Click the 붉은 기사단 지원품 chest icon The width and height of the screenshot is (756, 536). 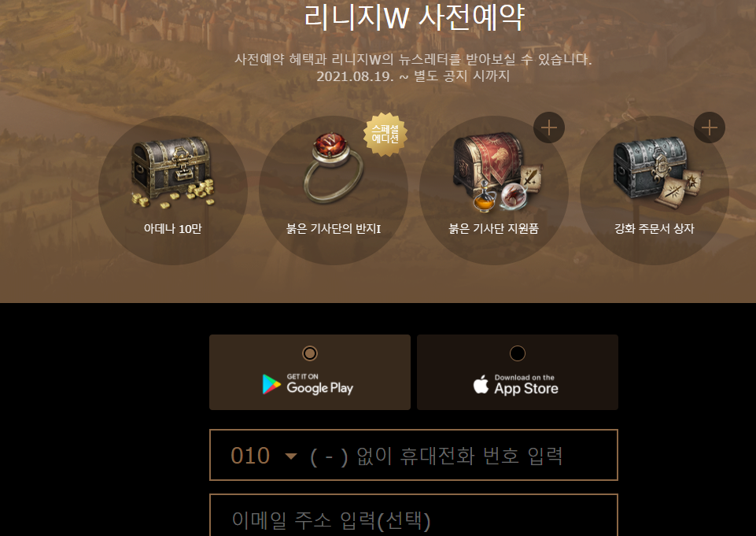497,172
